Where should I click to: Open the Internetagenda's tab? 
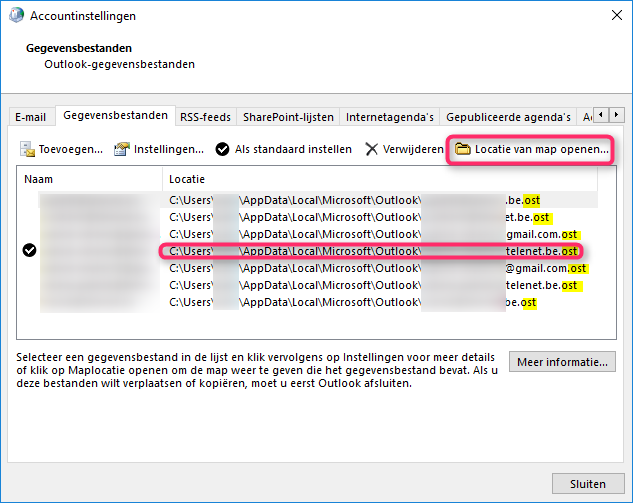click(390, 117)
